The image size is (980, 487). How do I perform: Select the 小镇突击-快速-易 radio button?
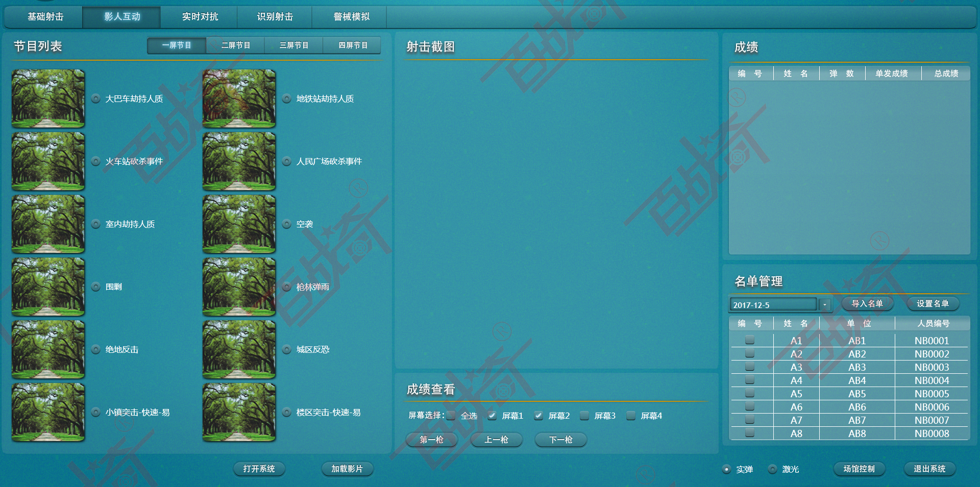tap(95, 412)
